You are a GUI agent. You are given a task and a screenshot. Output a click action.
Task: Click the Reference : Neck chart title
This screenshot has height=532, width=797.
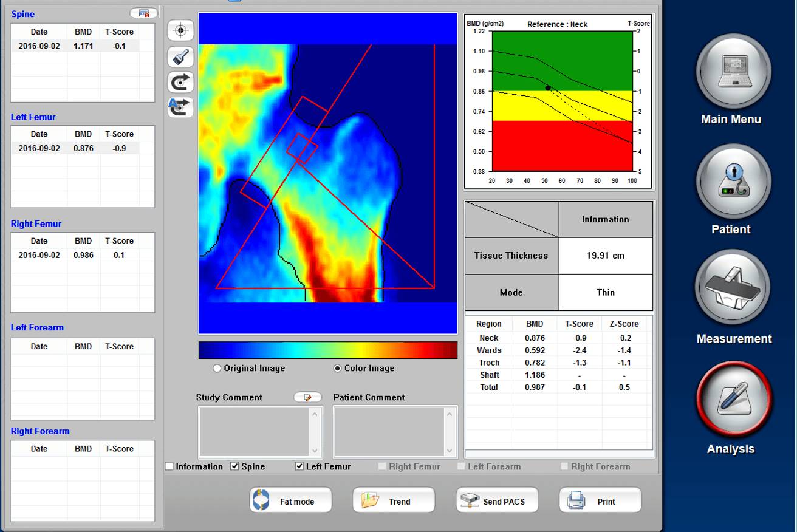[558, 24]
